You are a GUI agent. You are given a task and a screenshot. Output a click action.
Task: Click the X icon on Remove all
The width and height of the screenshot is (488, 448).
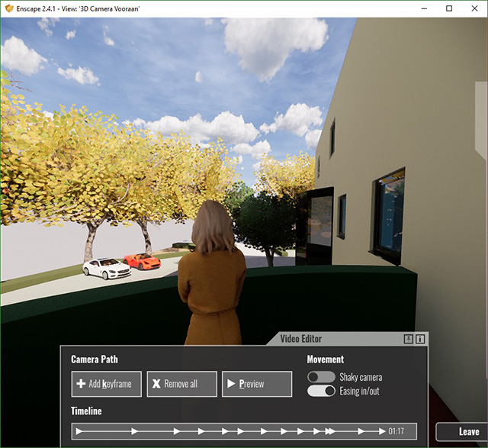tap(156, 384)
